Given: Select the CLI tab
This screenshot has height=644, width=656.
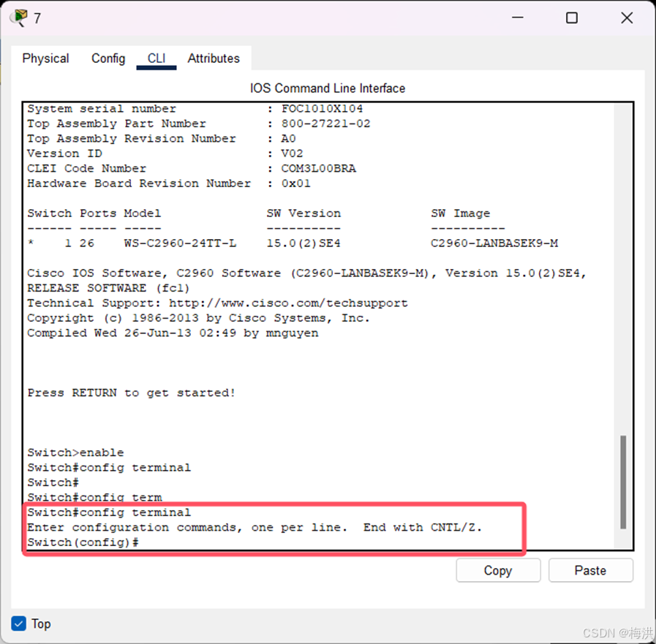Looking at the screenshot, I should tap(157, 58).
